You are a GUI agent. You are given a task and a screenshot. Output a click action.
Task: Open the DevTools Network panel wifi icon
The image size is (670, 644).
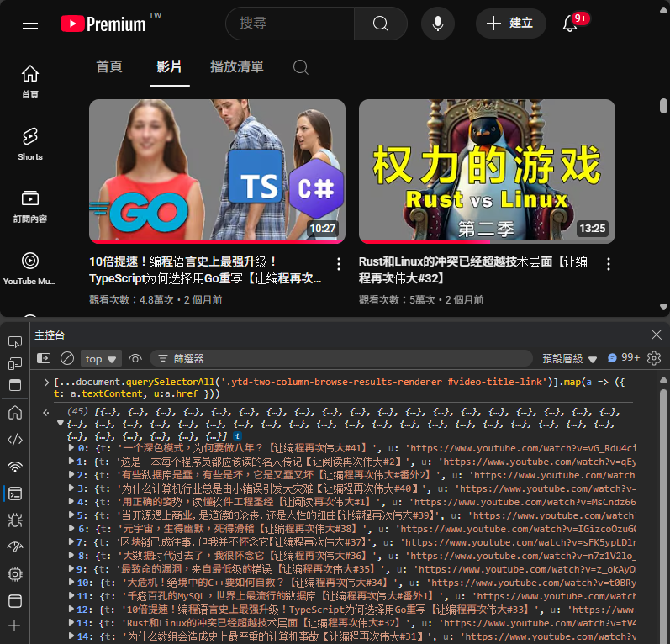point(15,467)
